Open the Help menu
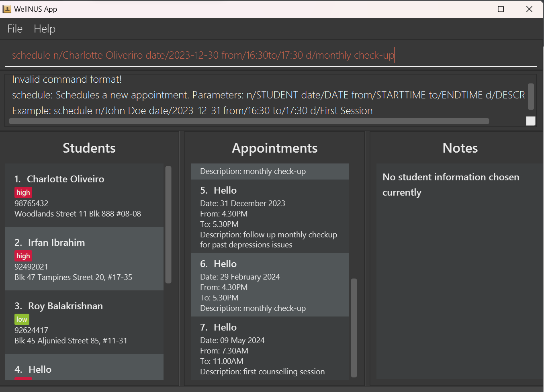The height and width of the screenshot is (392, 544). pos(45,29)
